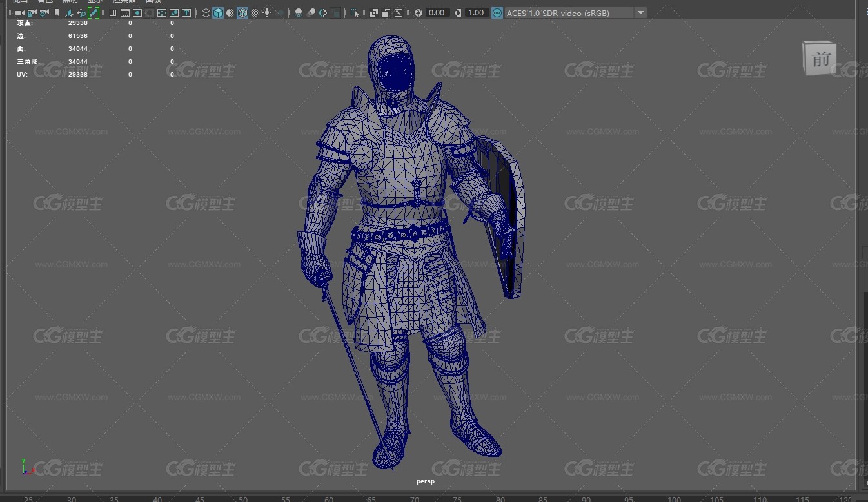The height and width of the screenshot is (502, 868).
Task: Click frame 75 on the time slider
Action: pos(457,499)
